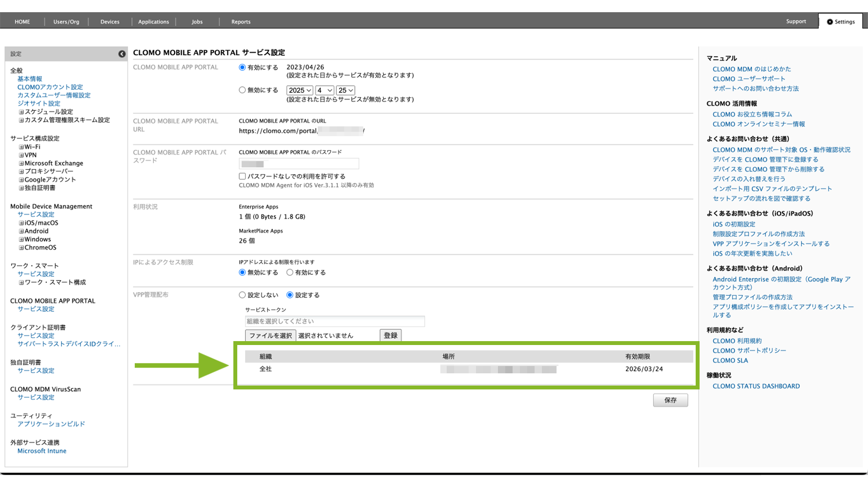
Task: Expand the ワーク・スマート構成 node
Action: [x=21, y=283]
